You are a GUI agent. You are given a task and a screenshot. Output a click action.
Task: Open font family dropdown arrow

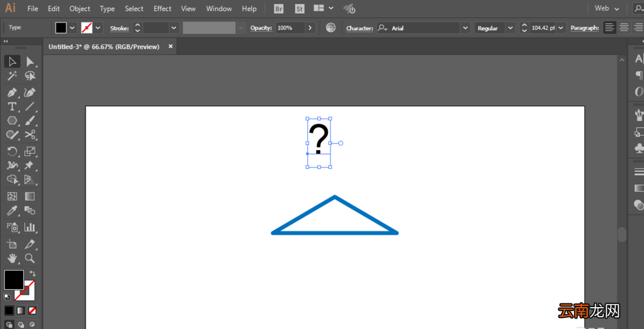pyautogui.click(x=466, y=28)
